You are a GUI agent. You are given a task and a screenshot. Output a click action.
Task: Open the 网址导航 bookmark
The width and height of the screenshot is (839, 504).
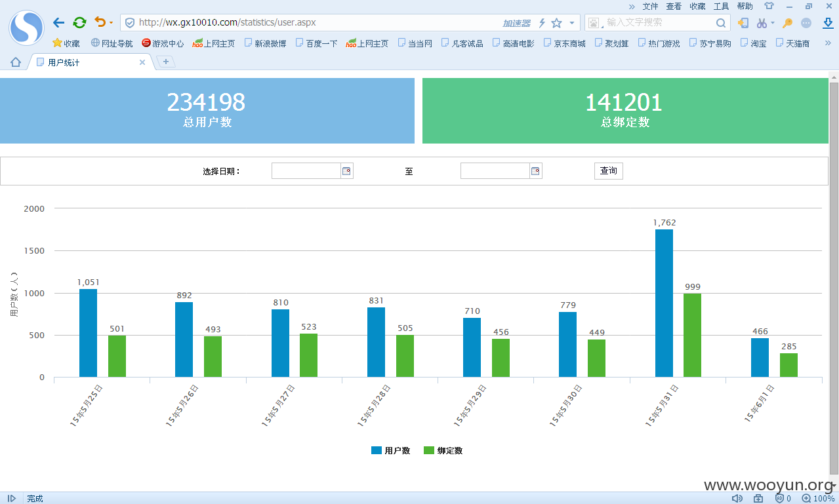click(x=112, y=43)
